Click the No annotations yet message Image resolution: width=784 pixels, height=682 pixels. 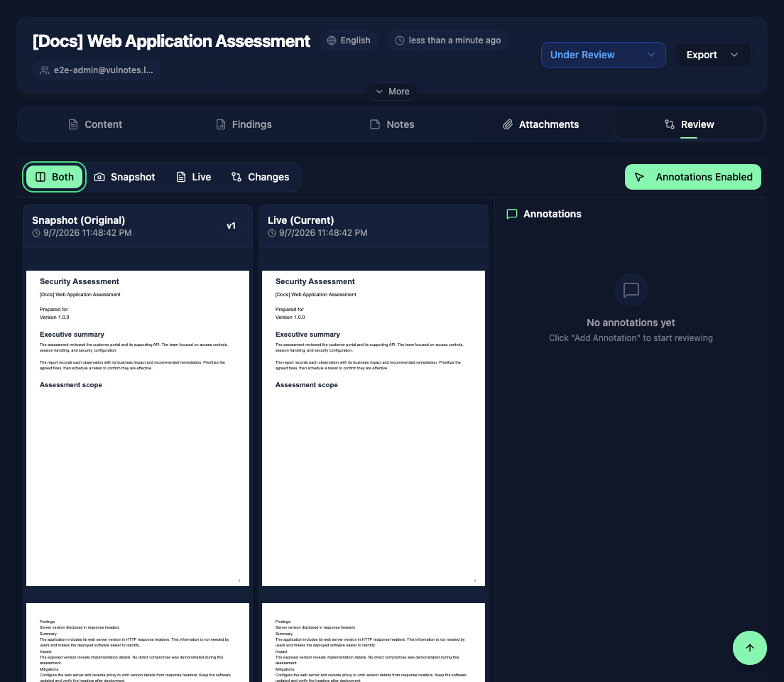(x=631, y=323)
